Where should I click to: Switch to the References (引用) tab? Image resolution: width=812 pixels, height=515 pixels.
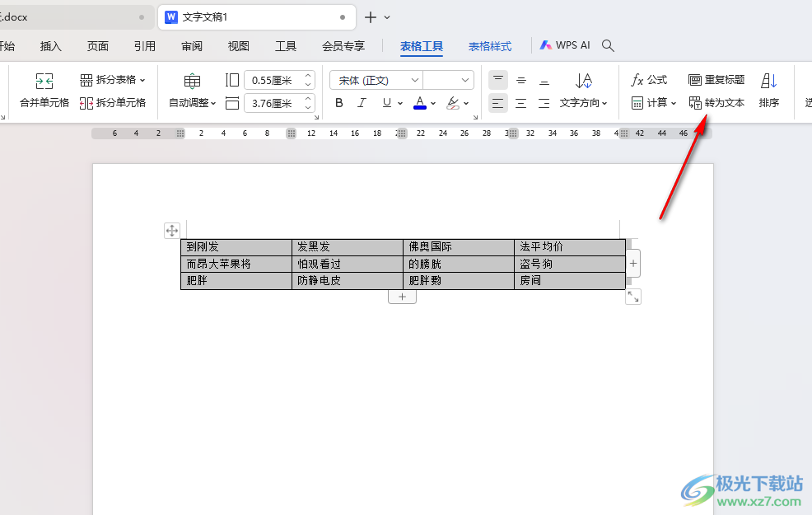click(145, 46)
